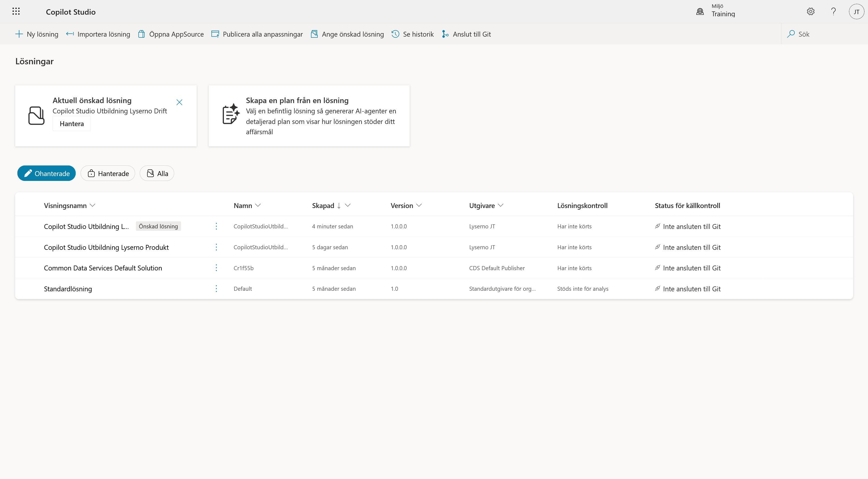Expand Version column dropdown

pos(419,206)
